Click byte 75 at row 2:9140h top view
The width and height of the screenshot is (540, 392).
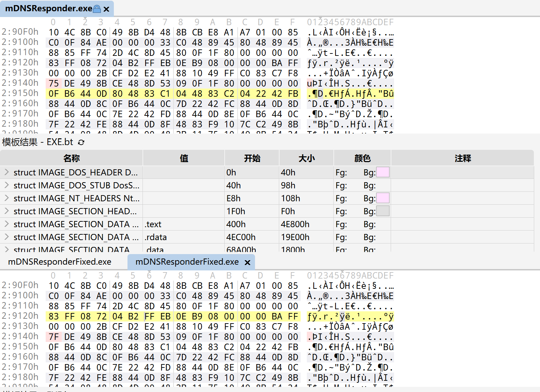(54, 83)
